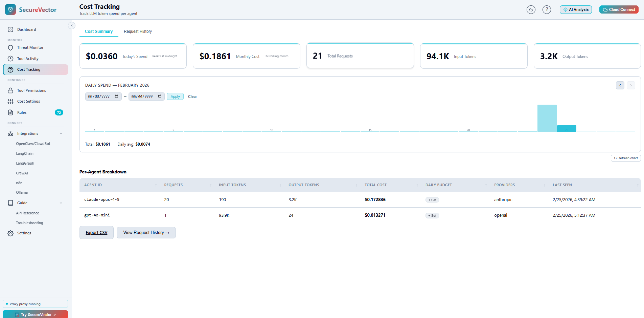Viewport: 644px width, 318px height.
Task: Click the Rules count badge 72
Action: [x=59, y=112]
